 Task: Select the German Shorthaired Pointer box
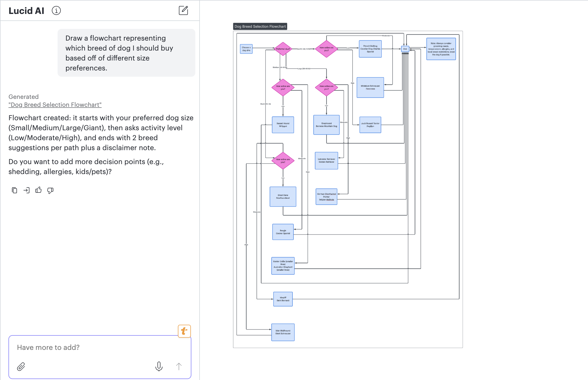pyautogui.click(x=326, y=197)
